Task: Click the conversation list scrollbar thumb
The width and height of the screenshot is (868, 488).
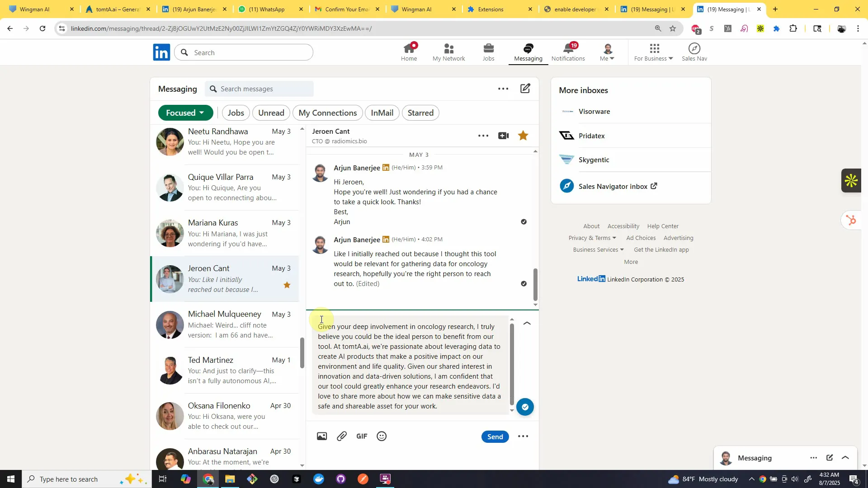Action: (302, 353)
